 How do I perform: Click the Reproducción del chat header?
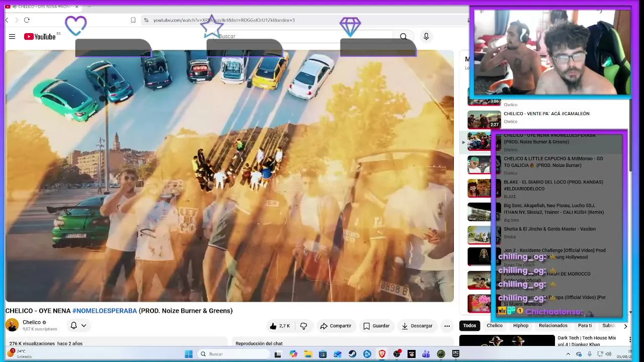(259, 343)
